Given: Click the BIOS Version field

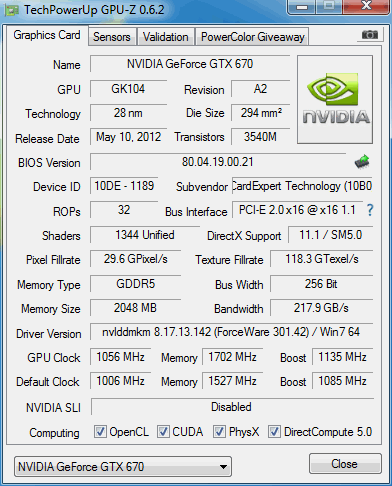Looking at the screenshot, I should [x=218, y=162].
